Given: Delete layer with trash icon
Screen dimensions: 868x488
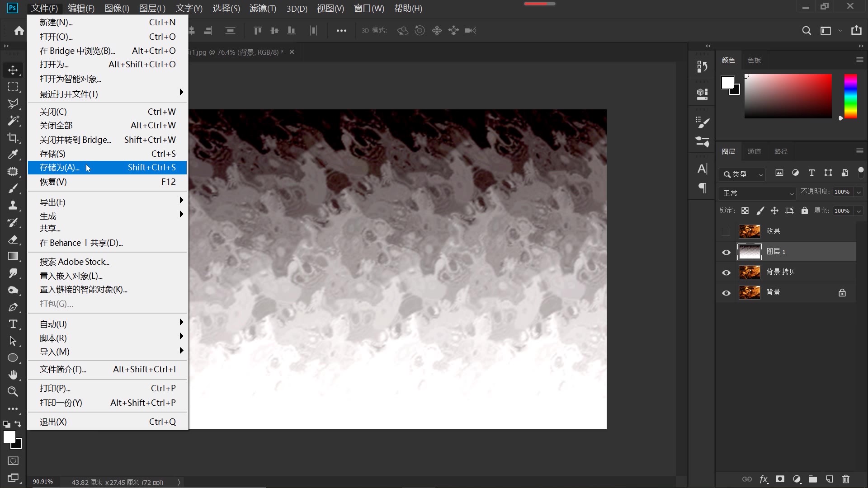Looking at the screenshot, I should [846, 479].
